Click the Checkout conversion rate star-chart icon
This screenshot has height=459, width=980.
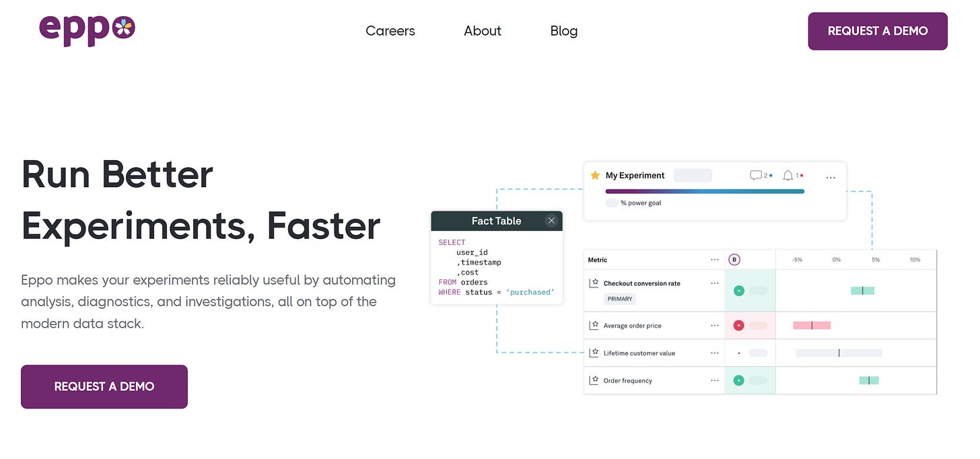point(594,283)
